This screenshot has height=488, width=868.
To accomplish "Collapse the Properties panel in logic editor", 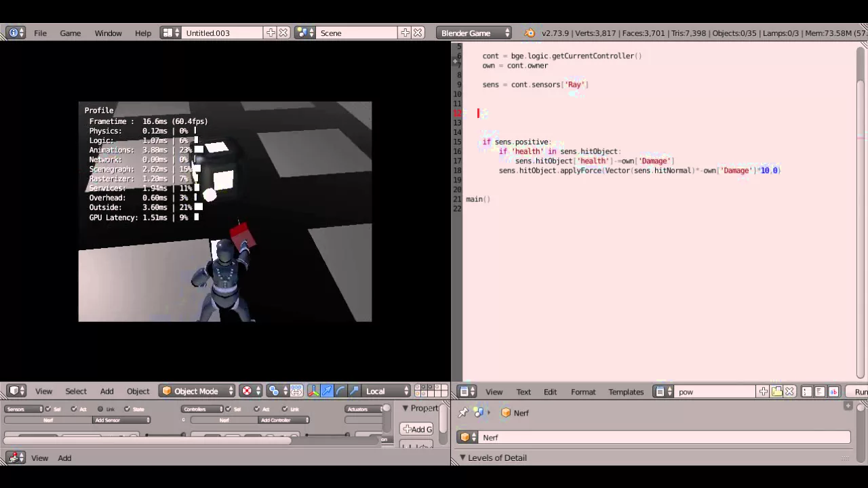I will tap(405, 408).
